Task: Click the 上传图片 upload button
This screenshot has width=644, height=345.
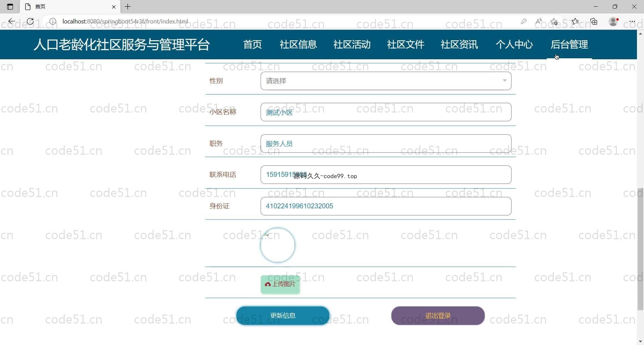Action: point(280,284)
